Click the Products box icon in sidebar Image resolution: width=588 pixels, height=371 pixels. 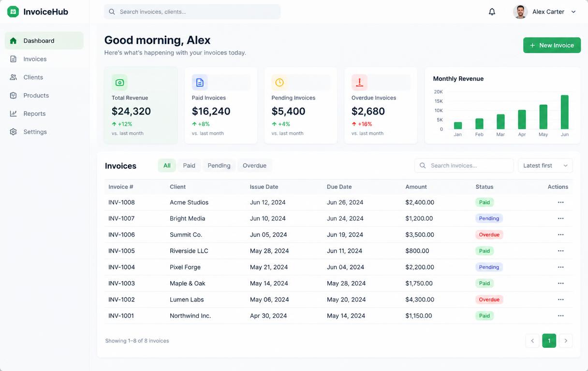pos(13,95)
